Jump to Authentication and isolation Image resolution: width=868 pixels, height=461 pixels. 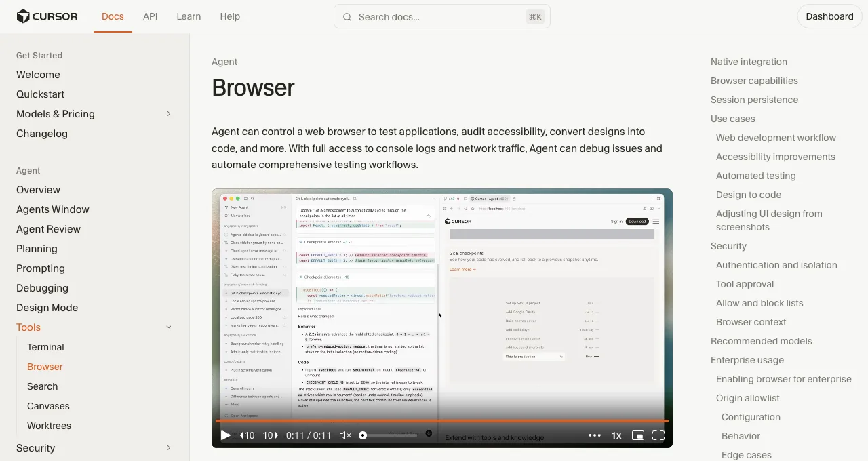point(776,265)
